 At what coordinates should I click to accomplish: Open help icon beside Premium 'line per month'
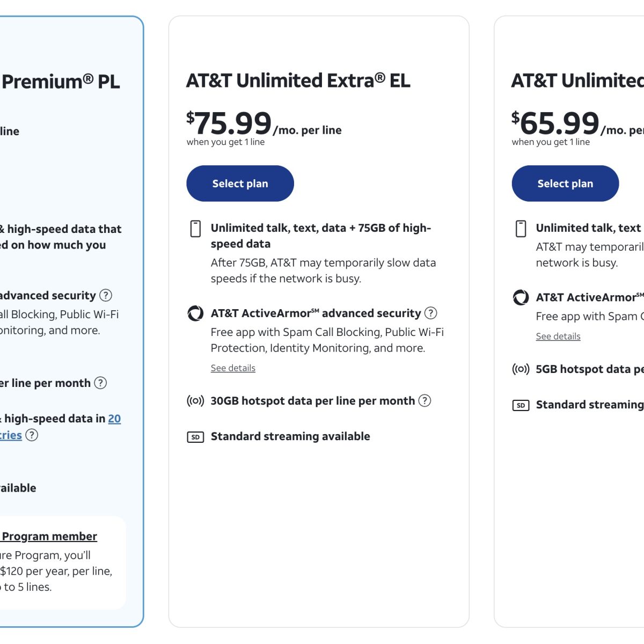click(100, 383)
